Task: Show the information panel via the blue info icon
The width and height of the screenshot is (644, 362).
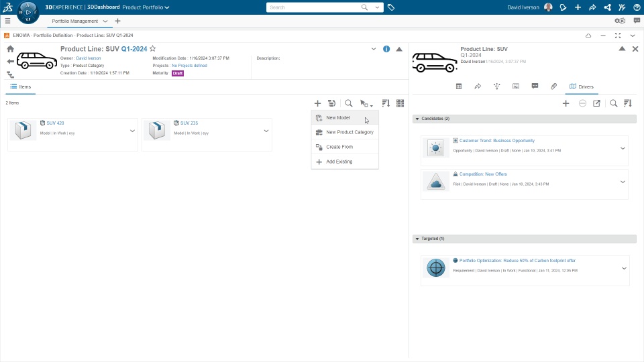Action: pyautogui.click(x=386, y=49)
